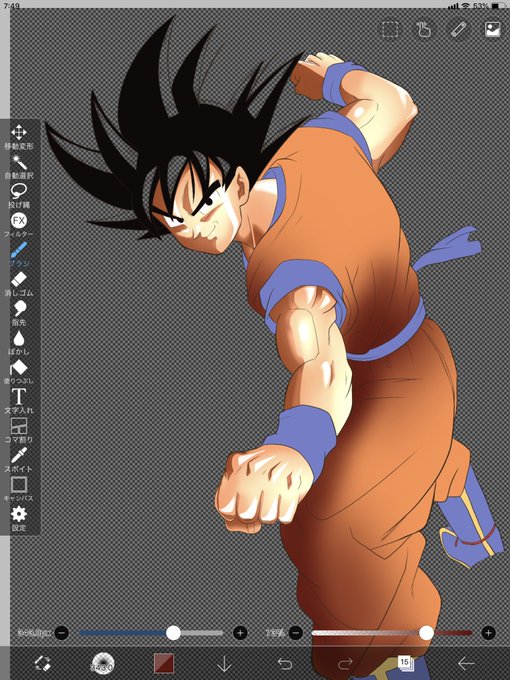510x680 pixels.
Task: Select the Magic Wand (自動選択) tool
Action: tap(19, 167)
